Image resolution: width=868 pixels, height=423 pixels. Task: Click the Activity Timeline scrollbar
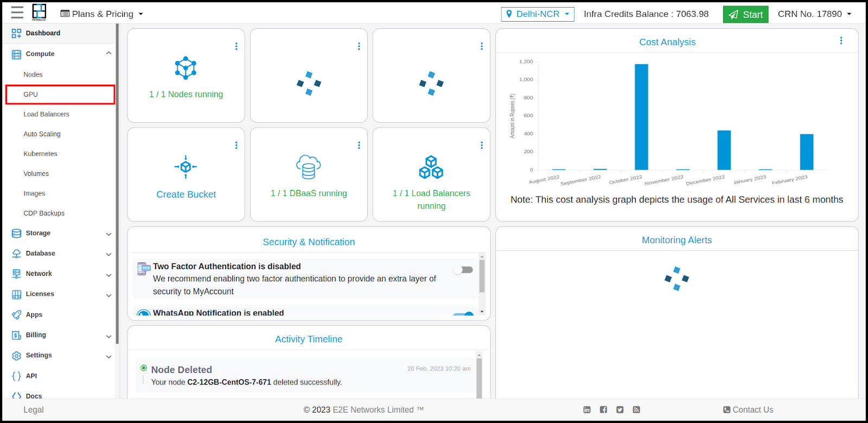479,375
